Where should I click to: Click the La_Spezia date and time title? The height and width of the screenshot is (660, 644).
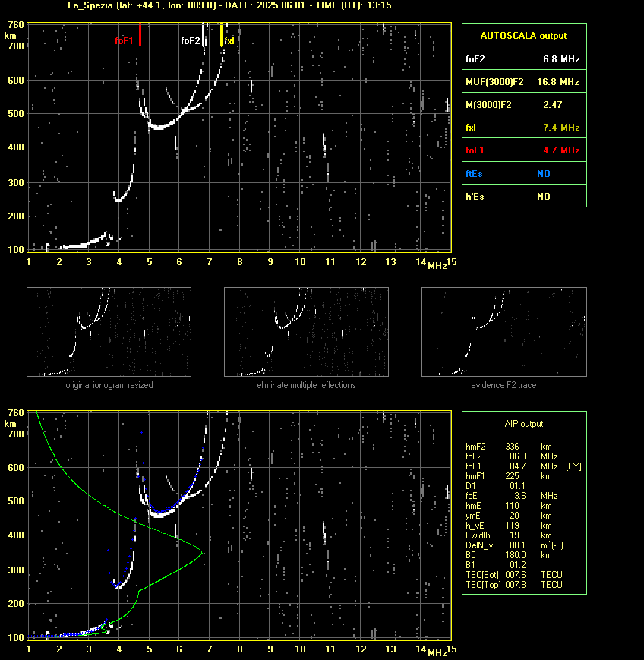pos(229,5)
